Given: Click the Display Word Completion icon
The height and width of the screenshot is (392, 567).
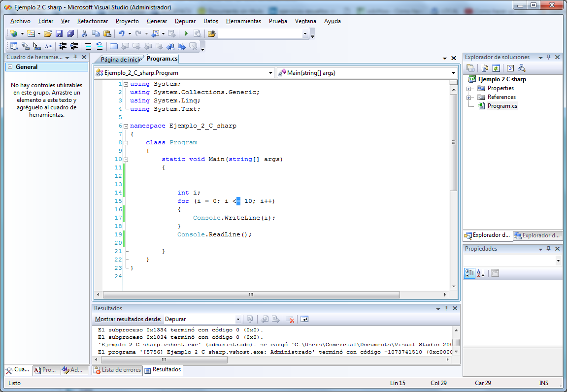Looking at the screenshot, I should tap(48, 46).
